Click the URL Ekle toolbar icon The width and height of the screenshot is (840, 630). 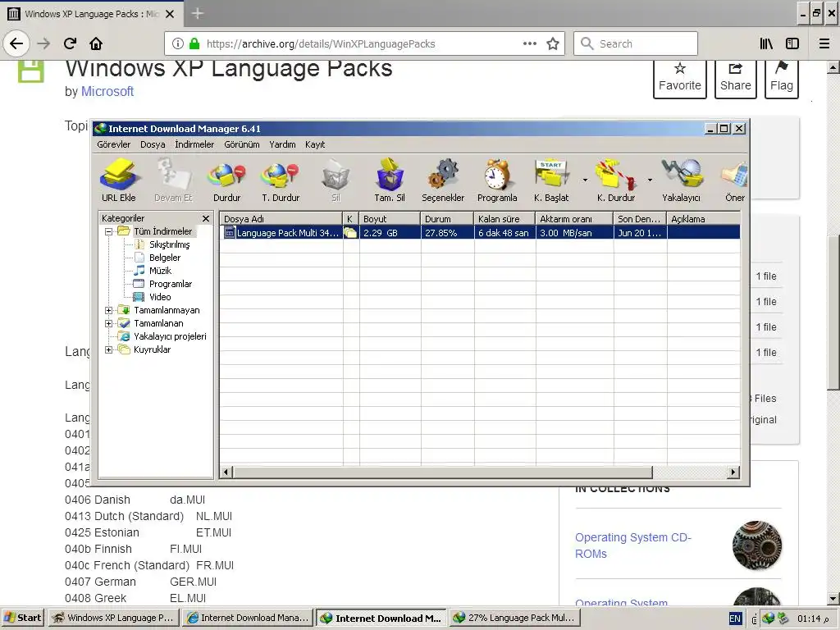(119, 180)
